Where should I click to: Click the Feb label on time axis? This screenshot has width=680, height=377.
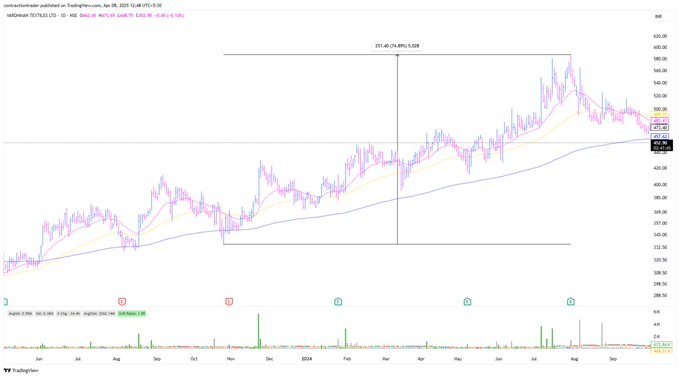[347, 359]
